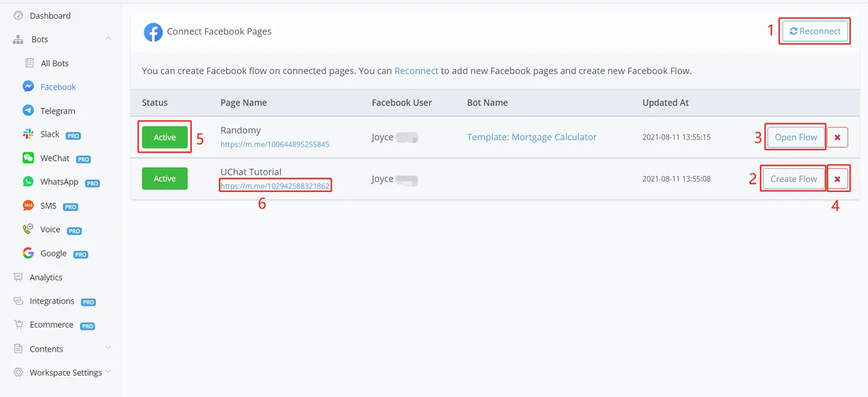Expand the Workspace Settings chevron
Screen dimensions: 868x397
108,372
